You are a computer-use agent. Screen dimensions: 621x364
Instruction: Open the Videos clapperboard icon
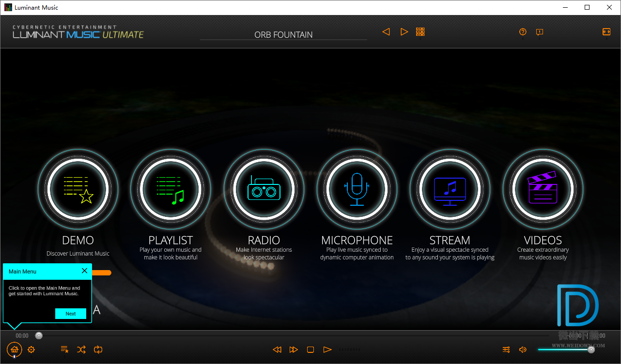click(x=543, y=189)
